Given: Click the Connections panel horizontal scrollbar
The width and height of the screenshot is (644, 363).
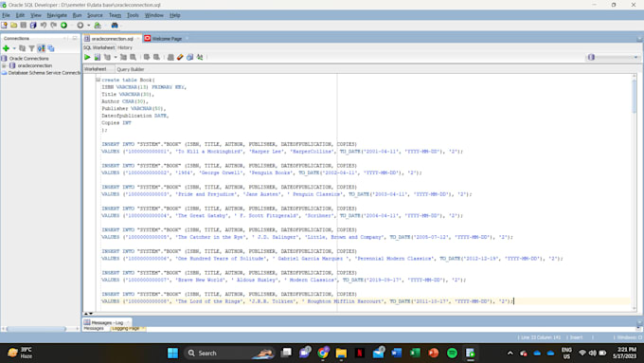Looking at the screenshot, I should [36, 329].
